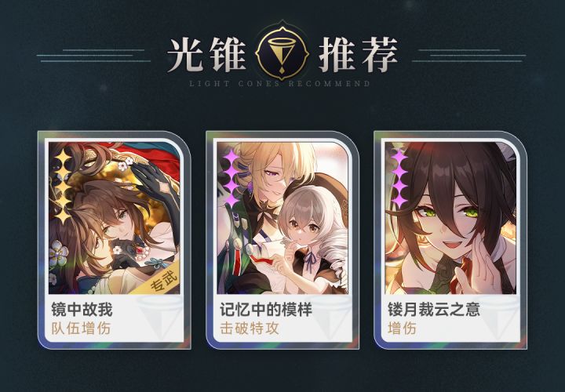Viewport: 565px width, 392px height.
Task: Click the 击破特攻 effect tag
Action: 250,328
